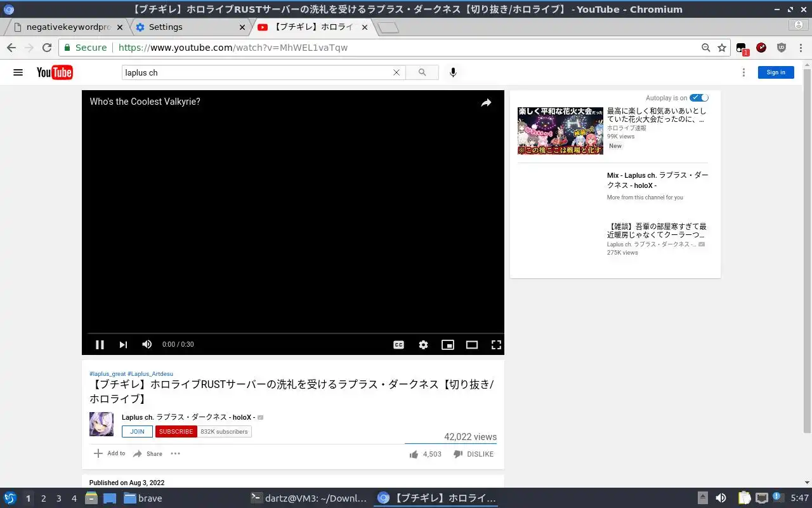Screen dimensions: 812x508
Task: Open the Laplus channel avatar
Action: tap(101, 424)
